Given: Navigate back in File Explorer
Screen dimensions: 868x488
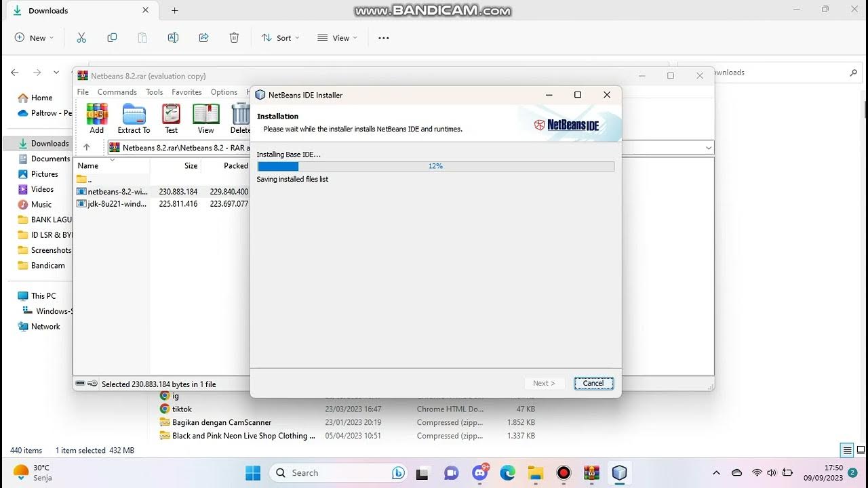Looking at the screenshot, I should pyautogui.click(x=15, y=73).
